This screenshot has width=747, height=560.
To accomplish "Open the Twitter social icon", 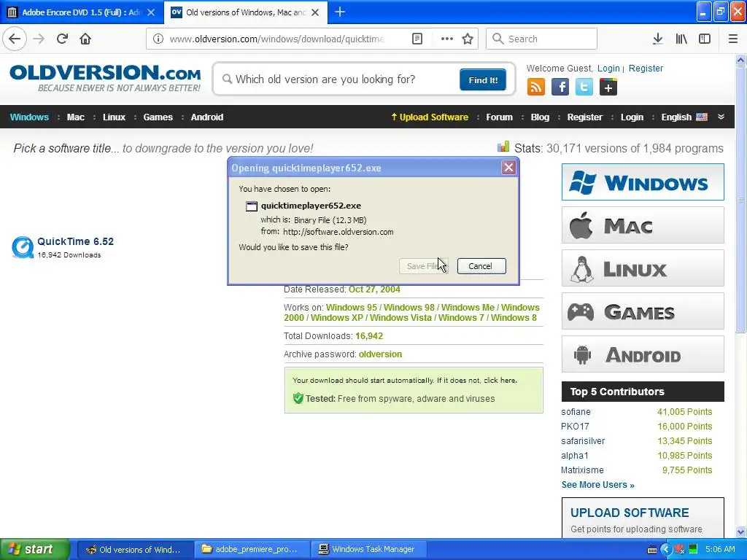I will click(x=584, y=87).
